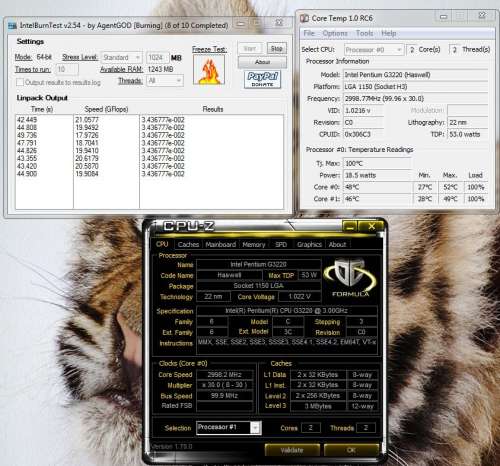Click Linpack speed value 21.0577
This screenshot has width=500, height=466.
pyautogui.click(x=87, y=120)
